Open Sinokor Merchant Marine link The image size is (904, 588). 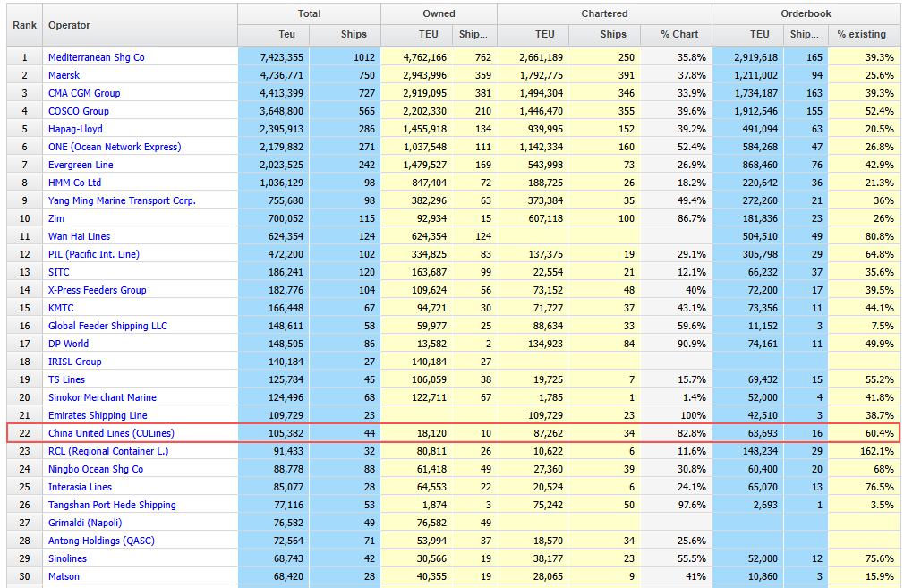point(103,396)
